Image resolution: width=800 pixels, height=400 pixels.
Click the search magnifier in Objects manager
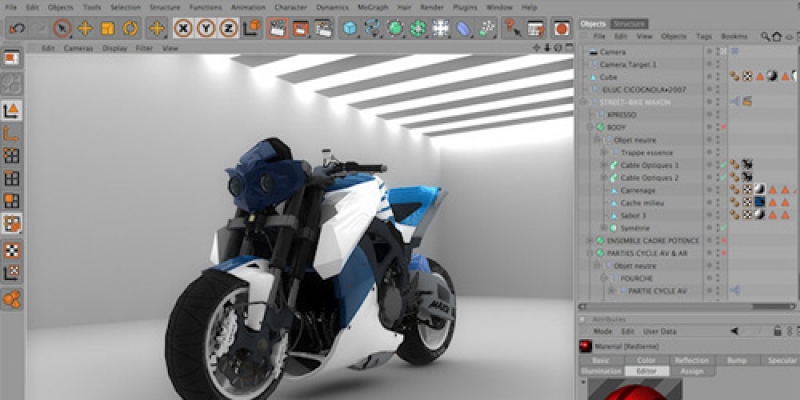pos(765,37)
